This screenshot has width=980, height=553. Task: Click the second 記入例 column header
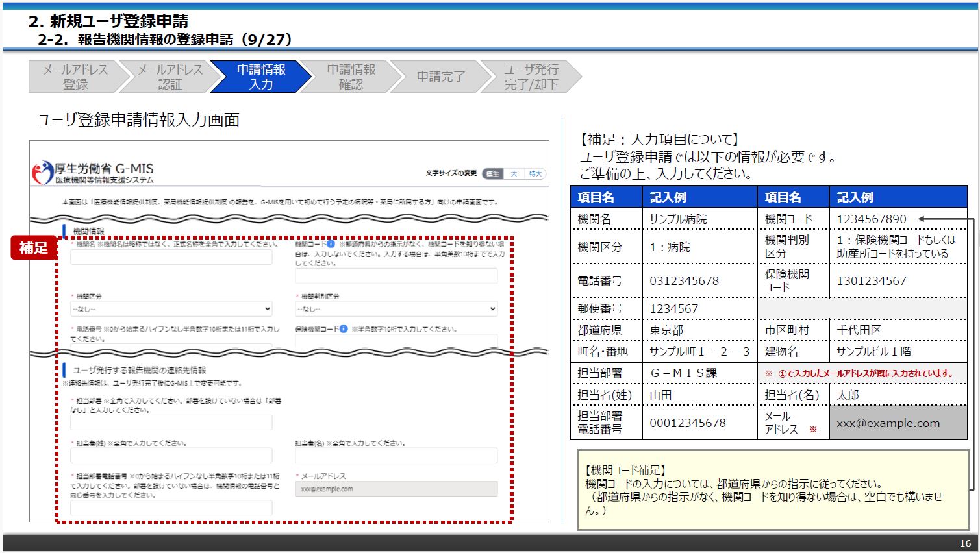pyautogui.click(x=898, y=197)
